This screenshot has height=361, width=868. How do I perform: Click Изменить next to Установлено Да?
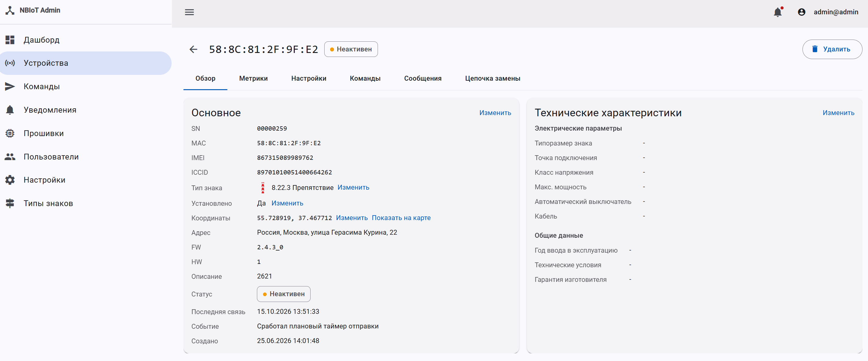pos(287,203)
